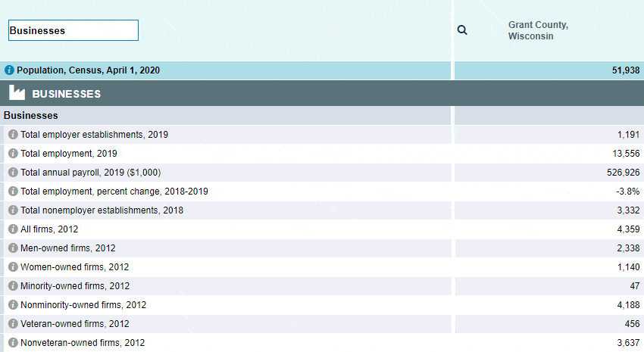Show info for employment percent change row
Viewport: 644px width, 352px height.
tap(13, 192)
